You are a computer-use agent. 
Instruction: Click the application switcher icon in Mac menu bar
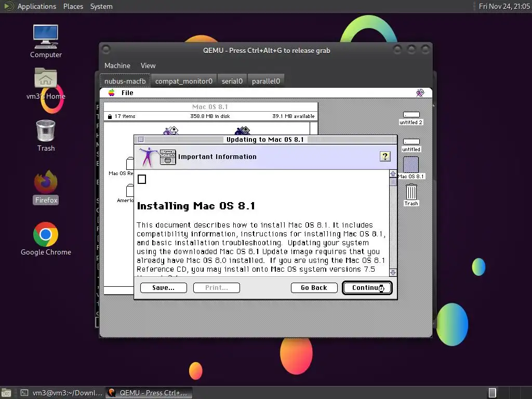[420, 92]
